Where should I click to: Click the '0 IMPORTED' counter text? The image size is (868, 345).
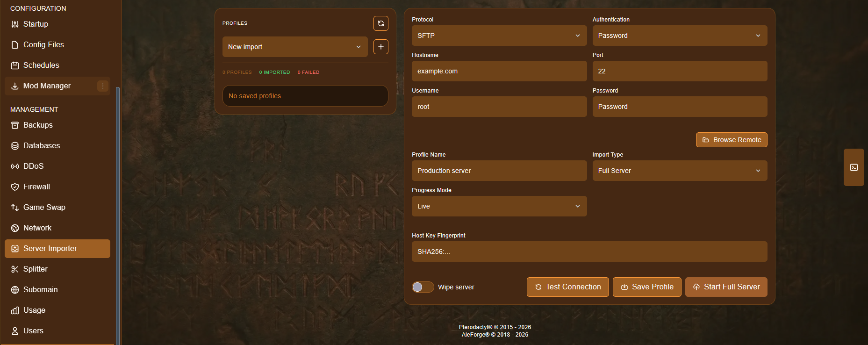[x=274, y=72]
